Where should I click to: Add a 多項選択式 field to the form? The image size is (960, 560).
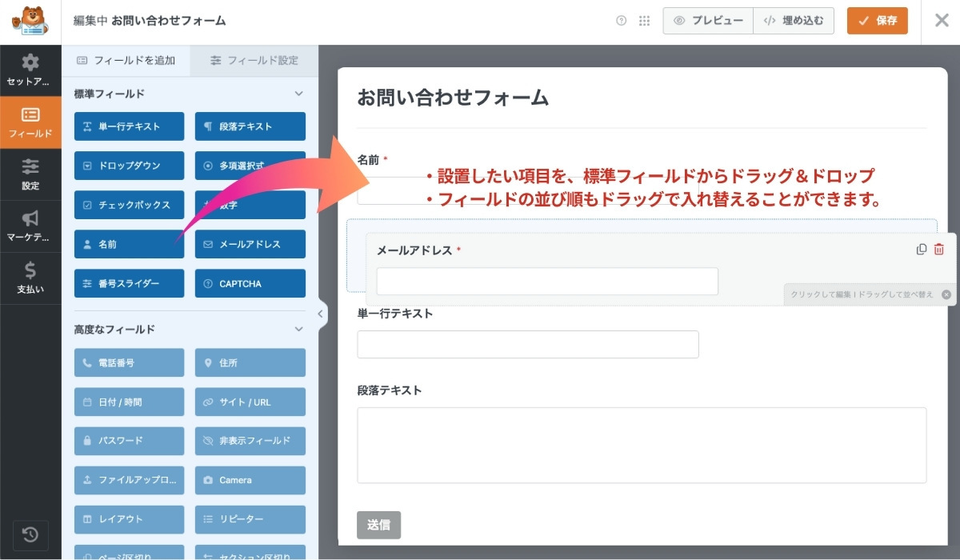click(251, 166)
